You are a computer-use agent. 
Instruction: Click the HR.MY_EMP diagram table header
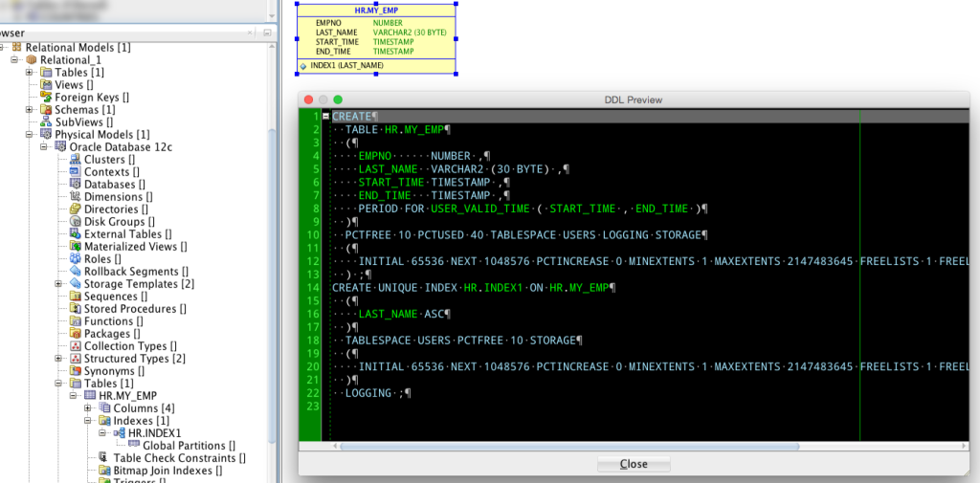(376, 11)
